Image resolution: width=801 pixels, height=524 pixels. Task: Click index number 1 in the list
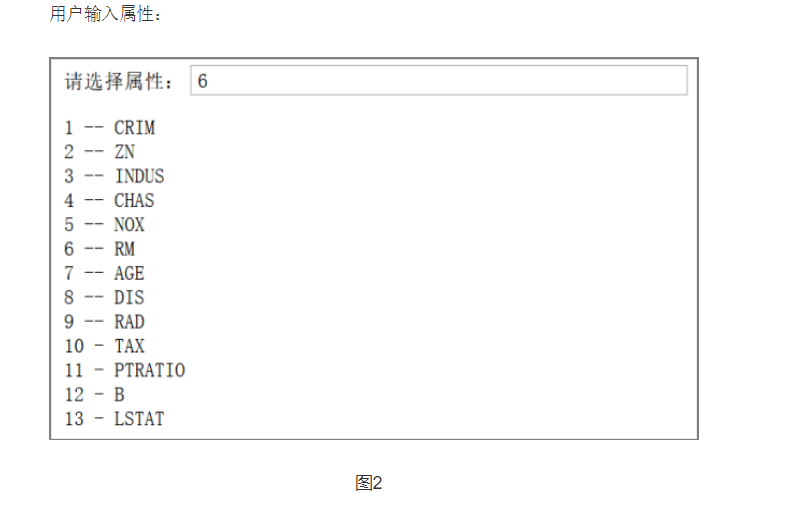tap(69, 128)
